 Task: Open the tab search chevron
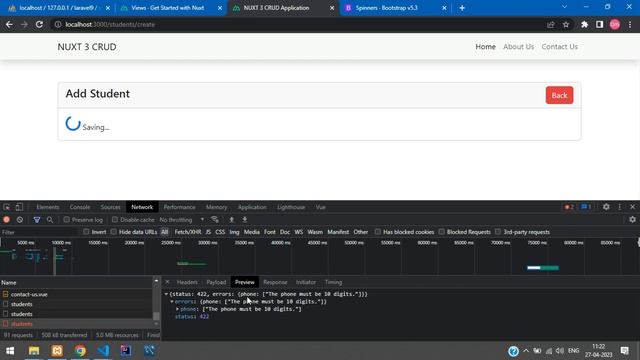point(564,7)
